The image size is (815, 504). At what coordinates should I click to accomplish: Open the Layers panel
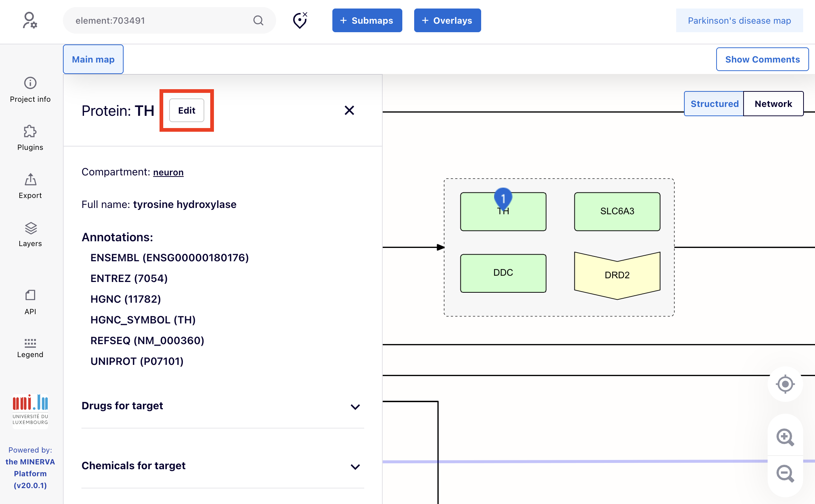tap(30, 234)
